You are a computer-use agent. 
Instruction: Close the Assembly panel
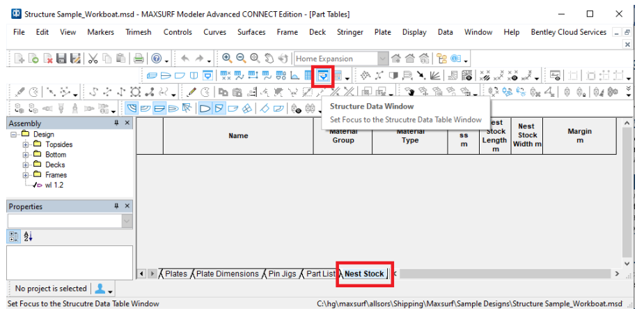127,123
